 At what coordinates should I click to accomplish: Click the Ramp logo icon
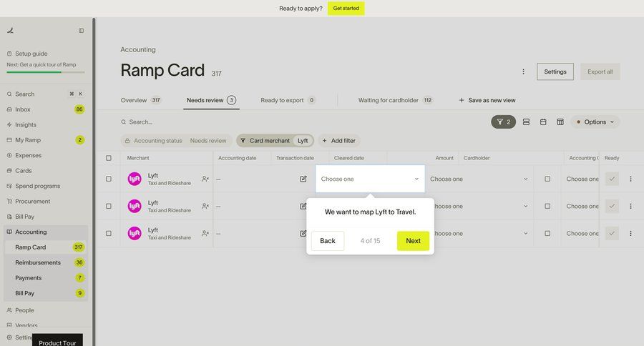(11, 30)
